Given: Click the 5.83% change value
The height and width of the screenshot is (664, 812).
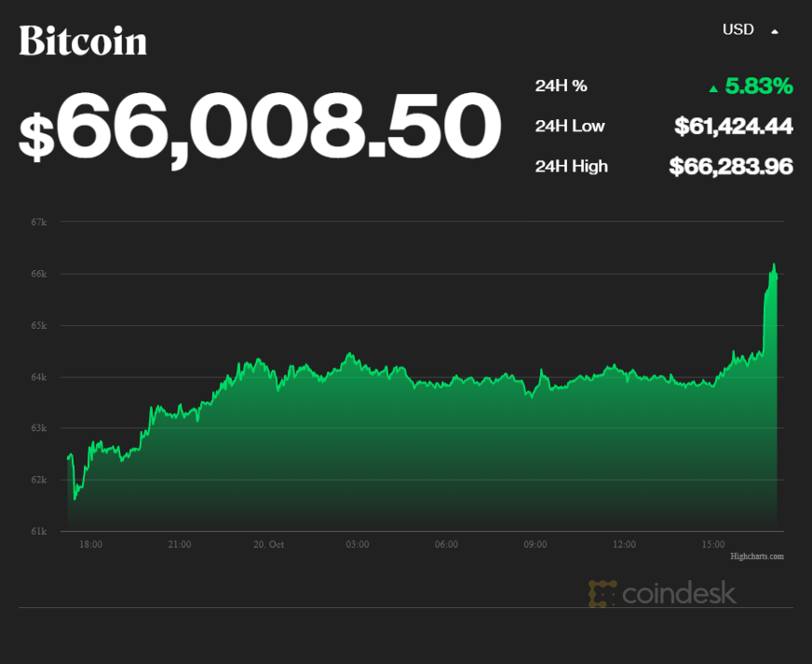Looking at the screenshot, I should click(x=759, y=87).
